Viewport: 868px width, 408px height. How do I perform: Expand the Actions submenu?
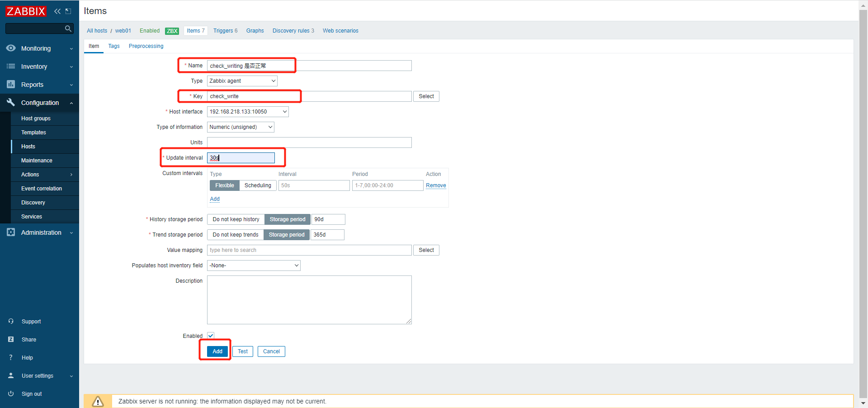[x=71, y=175]
